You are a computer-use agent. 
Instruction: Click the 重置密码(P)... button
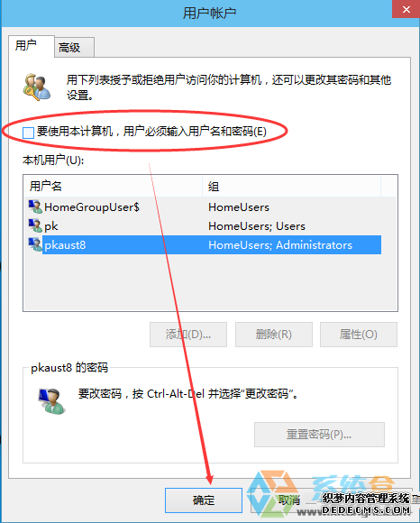tap(319, 435)
